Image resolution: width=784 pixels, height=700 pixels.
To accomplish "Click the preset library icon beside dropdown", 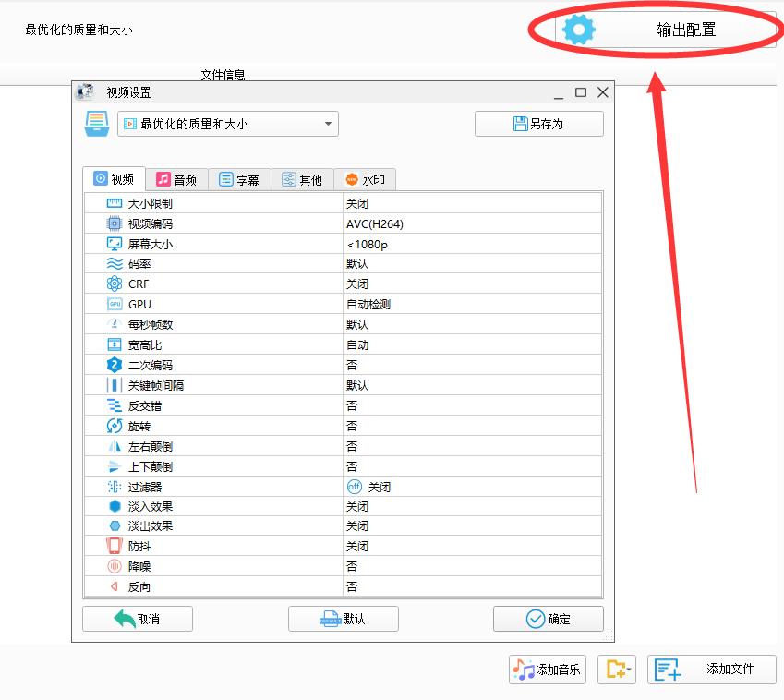I will pyautogui.click(x=96, y=124).
